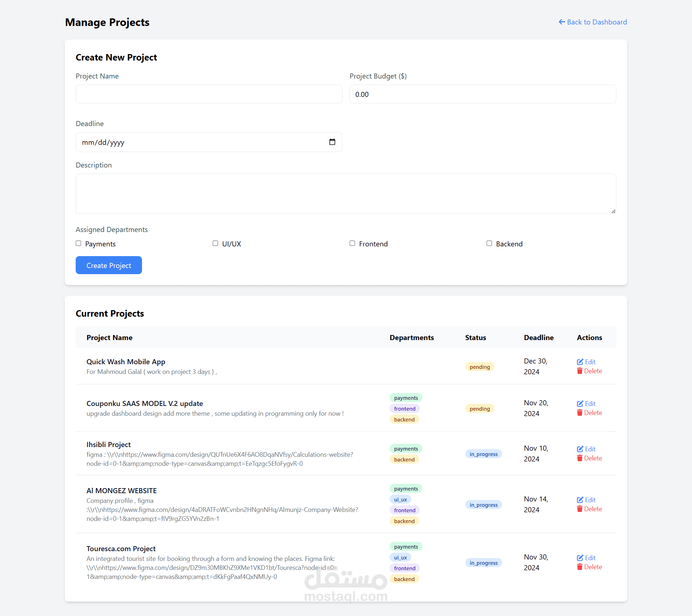This screenshot has height=616, width=692.
Task: Click inside the Description text area
Action: click(x=345, y=194)
